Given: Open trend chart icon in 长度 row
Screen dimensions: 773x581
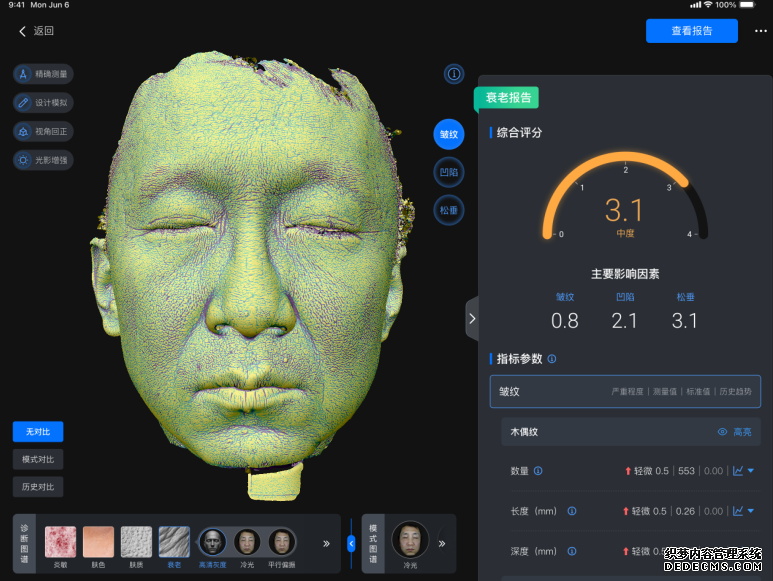Looking at the screenshot, I should point(738,511).
